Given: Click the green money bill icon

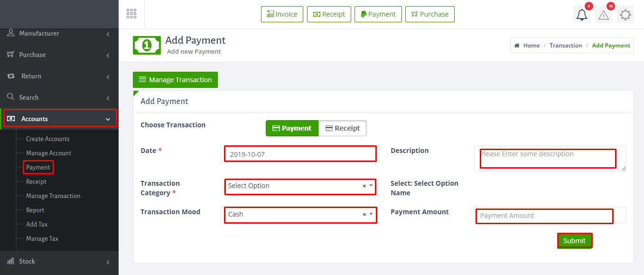Looking at the screenshot, I should [147, 45].
